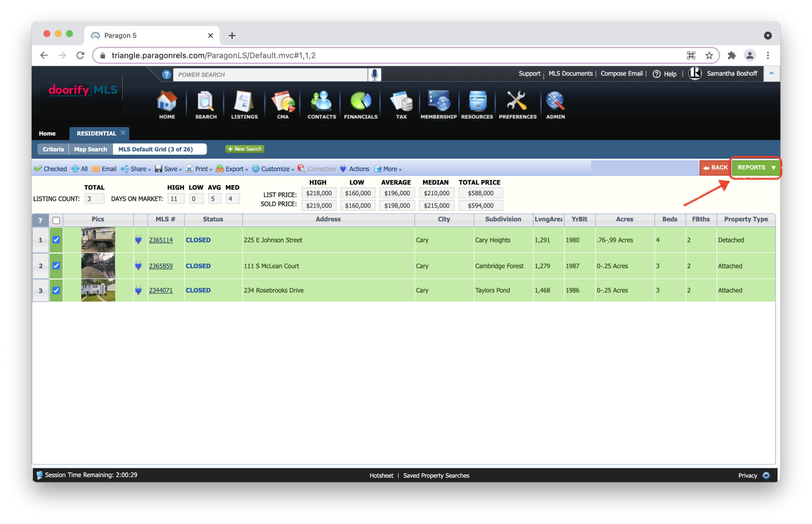Screen dimensions: 812x524
Task: Click the Checked toolbar item
Action: click(x=50, y=169)
